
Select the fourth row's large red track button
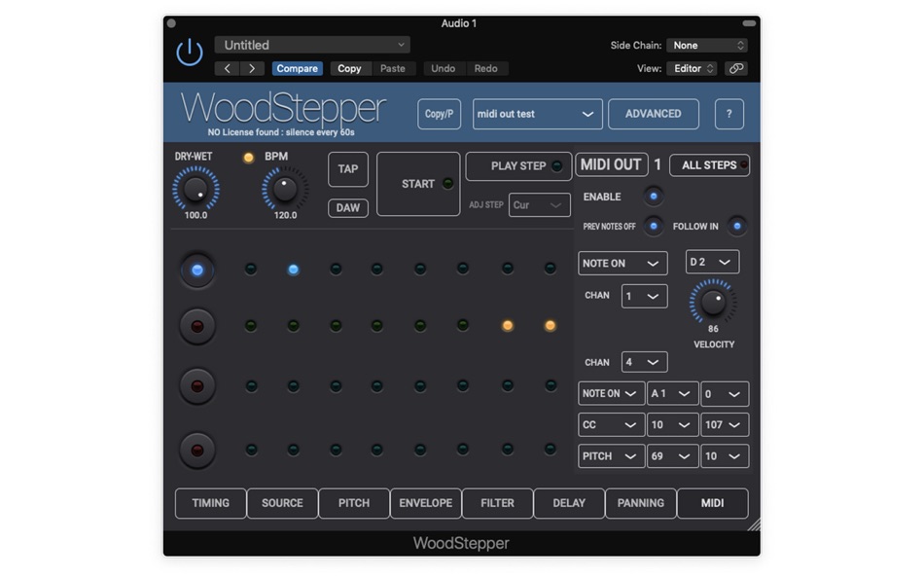point(197,451)
